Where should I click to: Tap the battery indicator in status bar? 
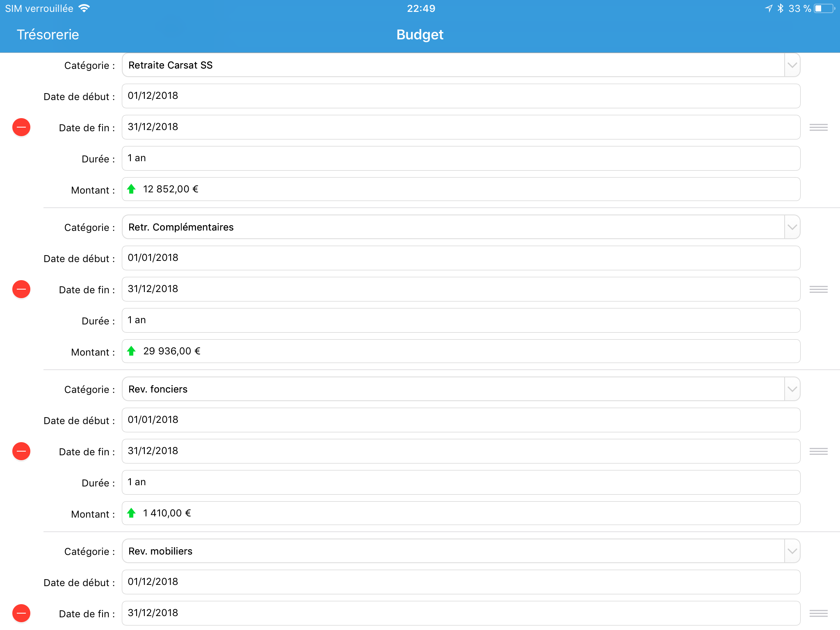824,9
